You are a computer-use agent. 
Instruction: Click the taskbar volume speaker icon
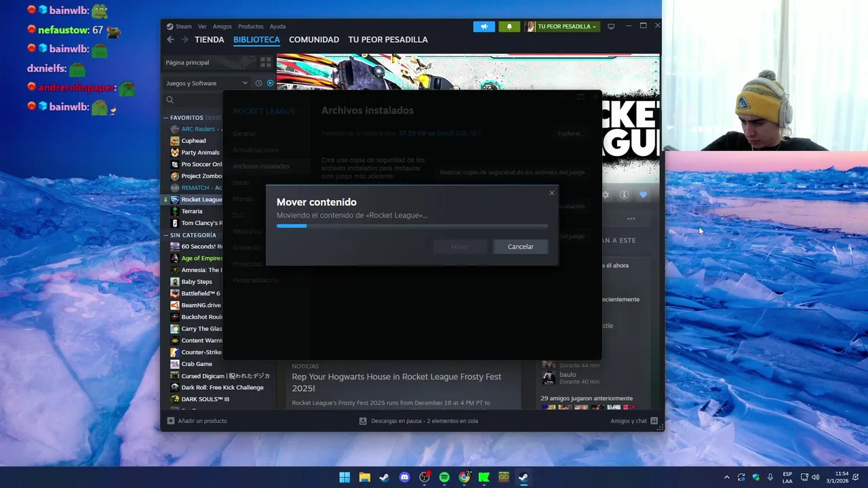tap(815, 477)
